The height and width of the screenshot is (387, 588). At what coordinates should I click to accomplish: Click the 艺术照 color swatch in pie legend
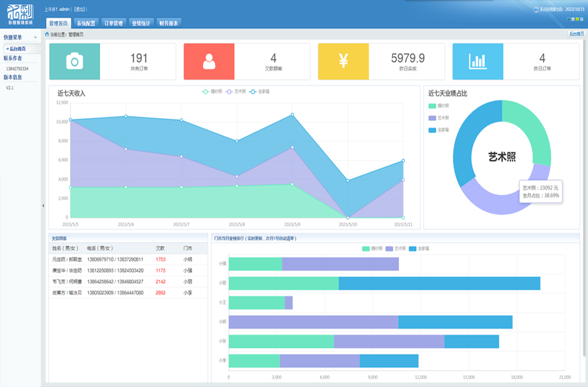[432, 118]
